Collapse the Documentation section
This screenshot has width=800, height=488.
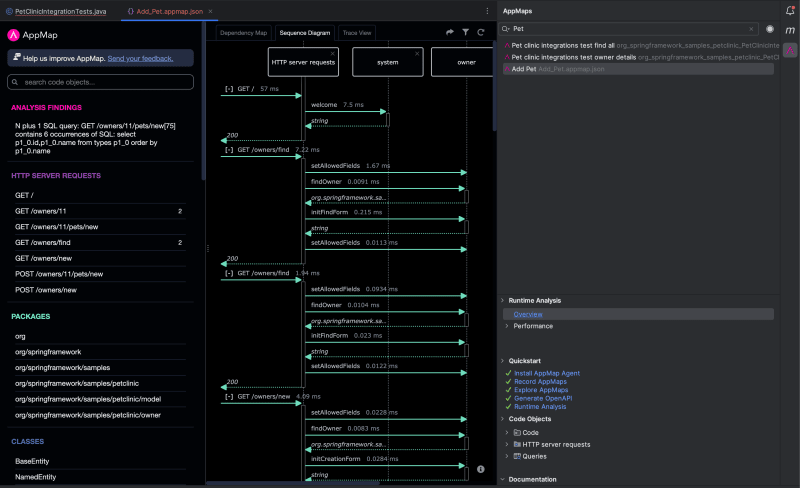(503, 480)
